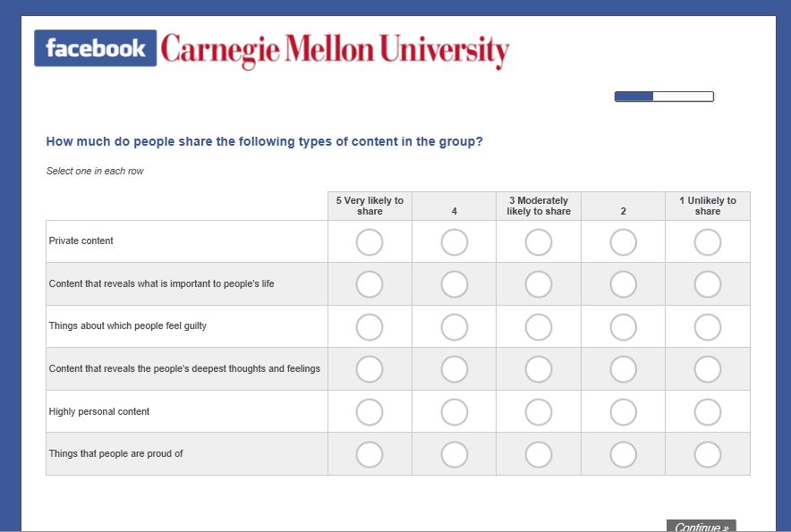Select 1 Unlikely for Things people are proud of

click(x=707, y=455)
